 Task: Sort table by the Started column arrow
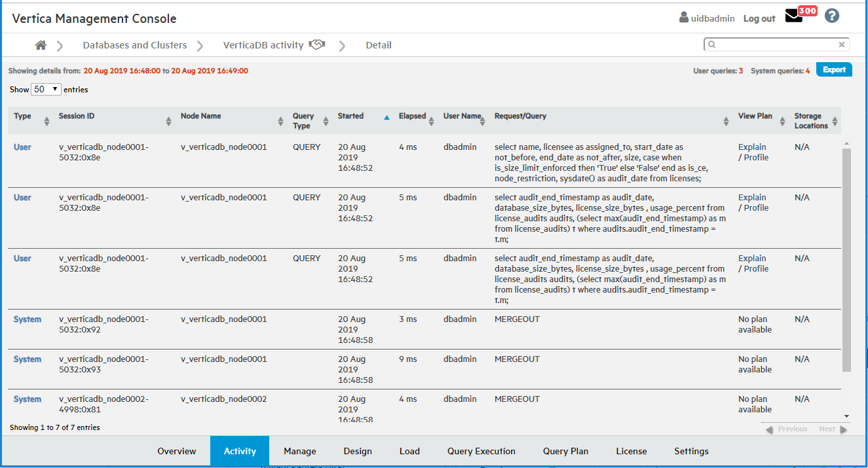tap(387, 117)
